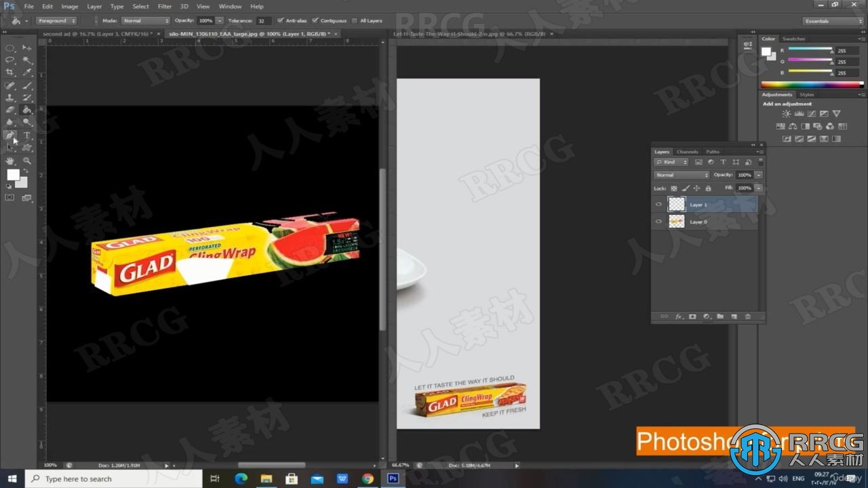Select the Brush tool

[27, 86]
